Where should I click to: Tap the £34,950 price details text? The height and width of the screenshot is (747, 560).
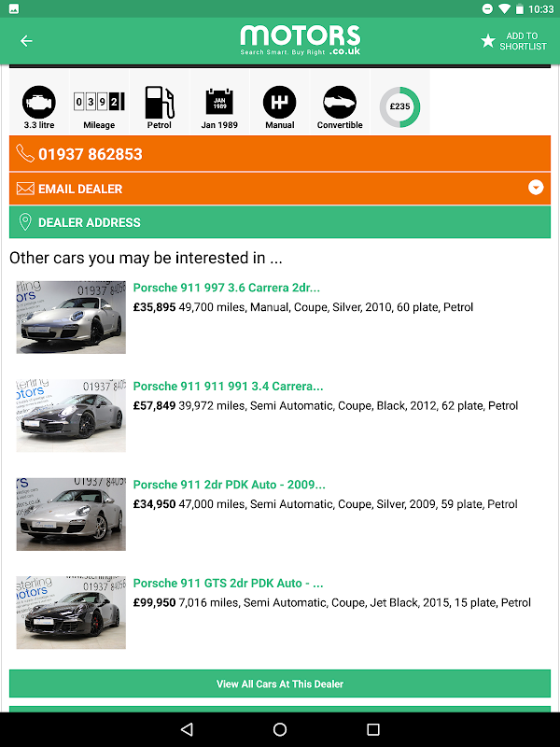[x=325, y=504]
